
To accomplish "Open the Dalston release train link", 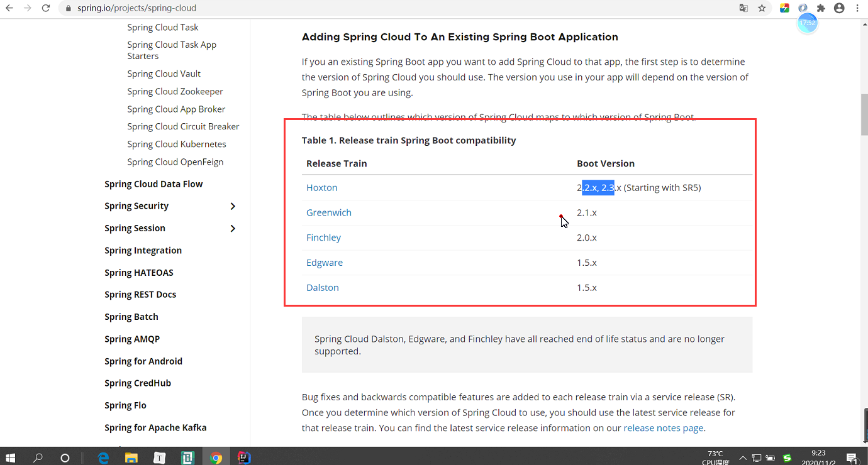I will (x=323, y=288).
